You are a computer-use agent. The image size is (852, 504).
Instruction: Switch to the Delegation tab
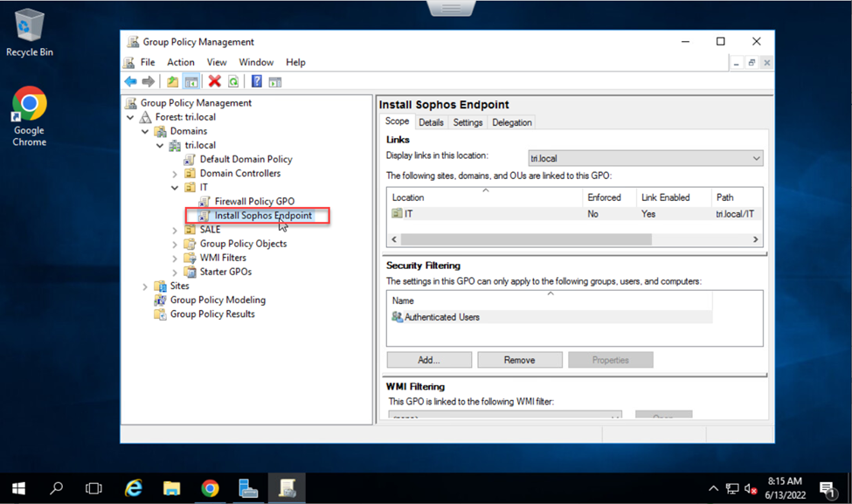[x=512, y=123]
